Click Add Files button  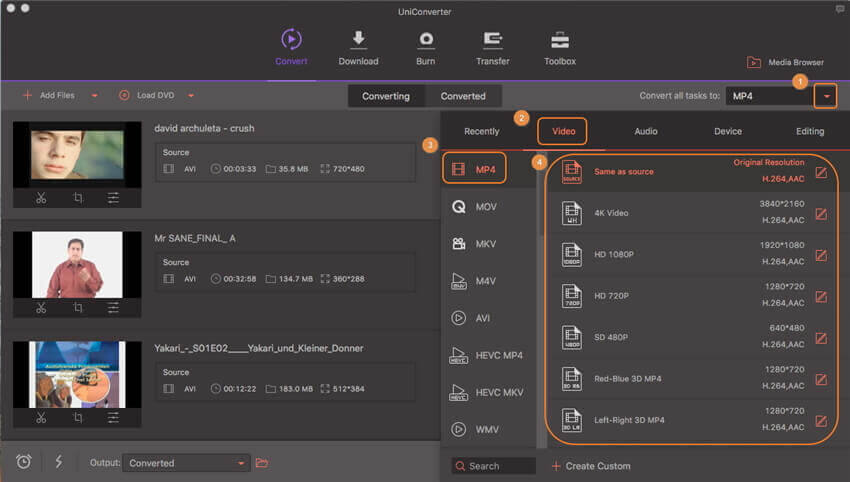[49, 95]
